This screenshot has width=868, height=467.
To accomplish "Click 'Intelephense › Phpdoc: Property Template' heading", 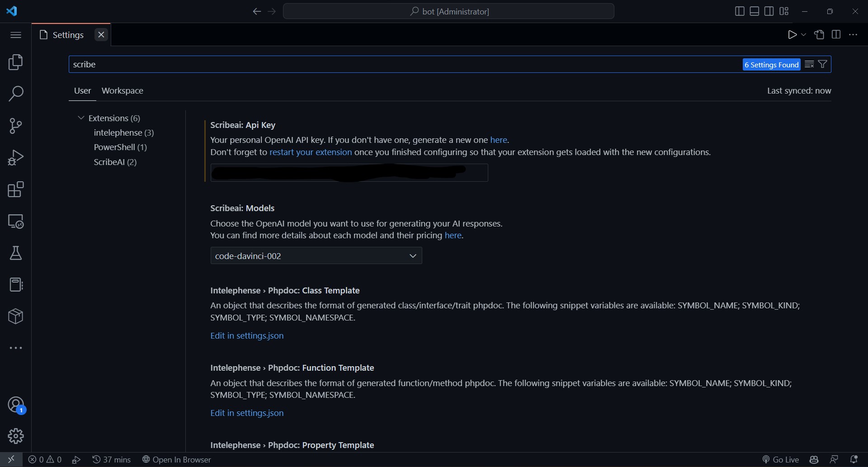I will coord(292,445).
